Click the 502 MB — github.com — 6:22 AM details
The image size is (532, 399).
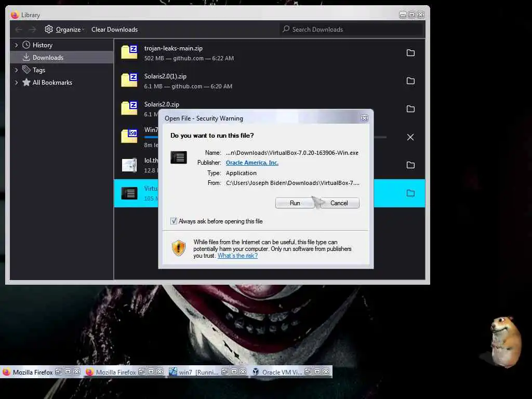[189, 58]
